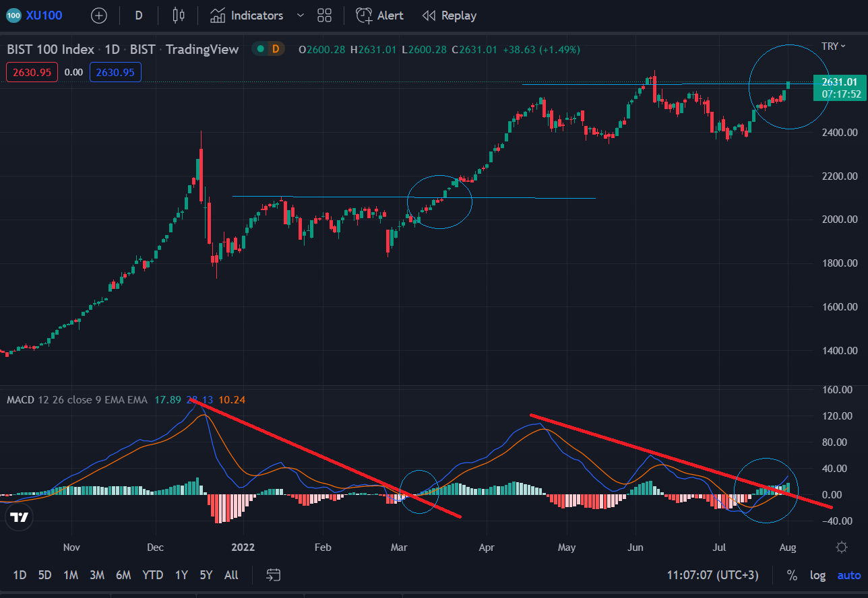The height and width of the screenshot is (598, 868).
Task: Open the layout grid selector icon
Action: pyautogui.click(x=324, y=15)
